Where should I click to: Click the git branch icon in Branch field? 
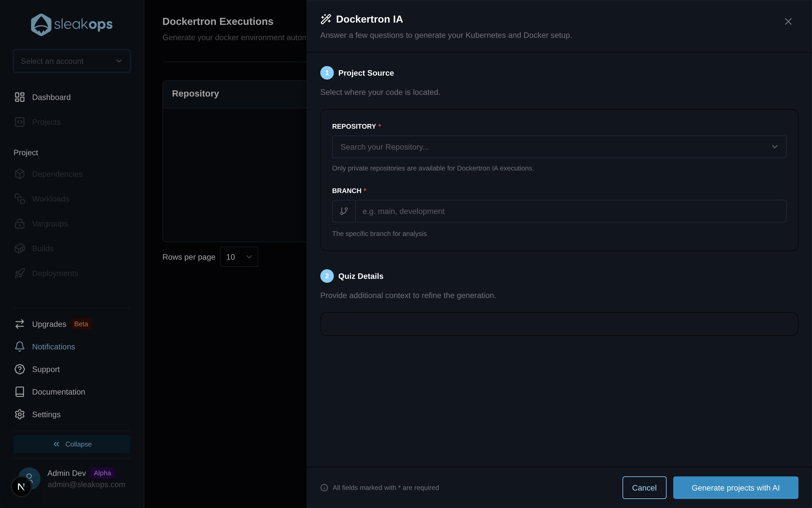344,211
